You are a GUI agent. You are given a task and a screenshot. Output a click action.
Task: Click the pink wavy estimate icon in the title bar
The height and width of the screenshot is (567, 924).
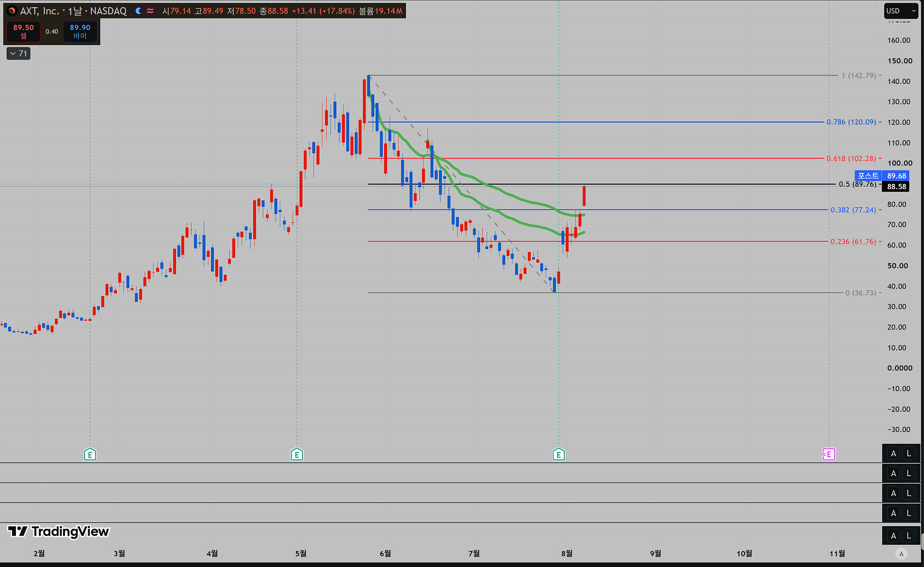tap(151, 11)
